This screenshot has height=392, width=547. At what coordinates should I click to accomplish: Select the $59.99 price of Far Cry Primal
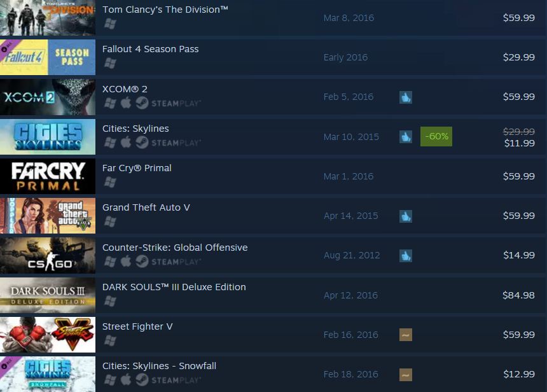coord(519,176)
